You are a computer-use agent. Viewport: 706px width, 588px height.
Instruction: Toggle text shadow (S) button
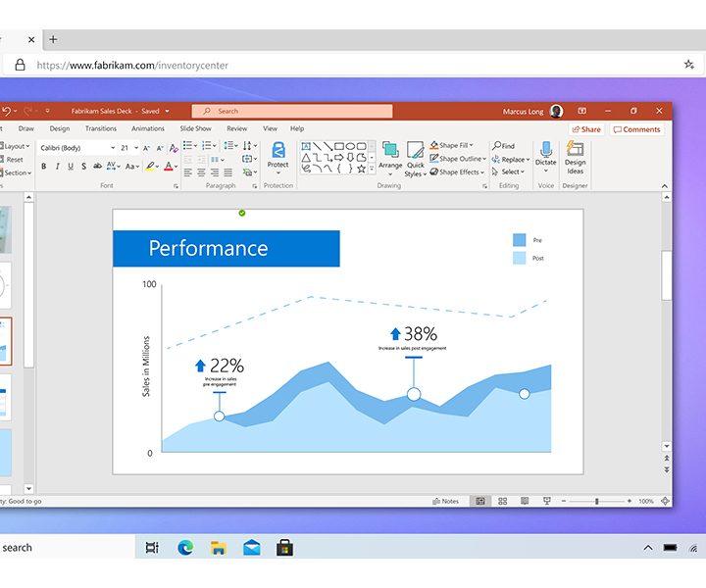point(83,167)
